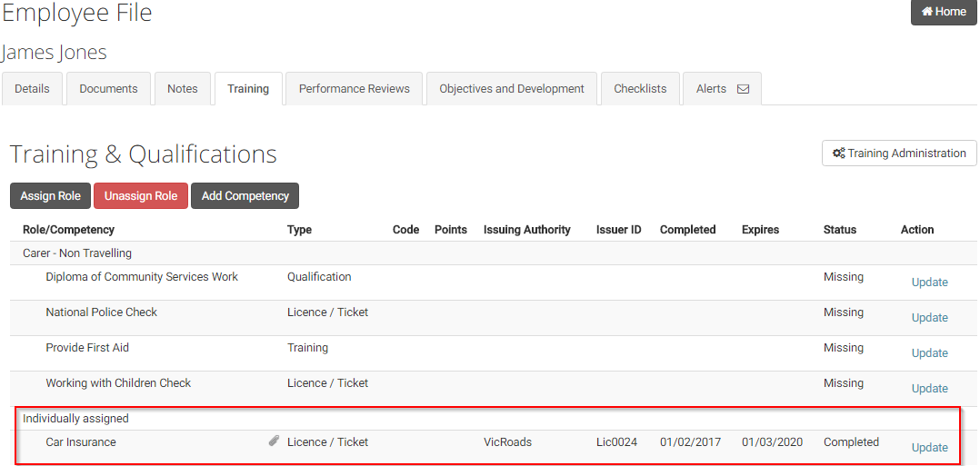Image resolution: width=980 pixels, height=466 pixels.
Task: Go to the Home page button
Action: tap(944, 12)
